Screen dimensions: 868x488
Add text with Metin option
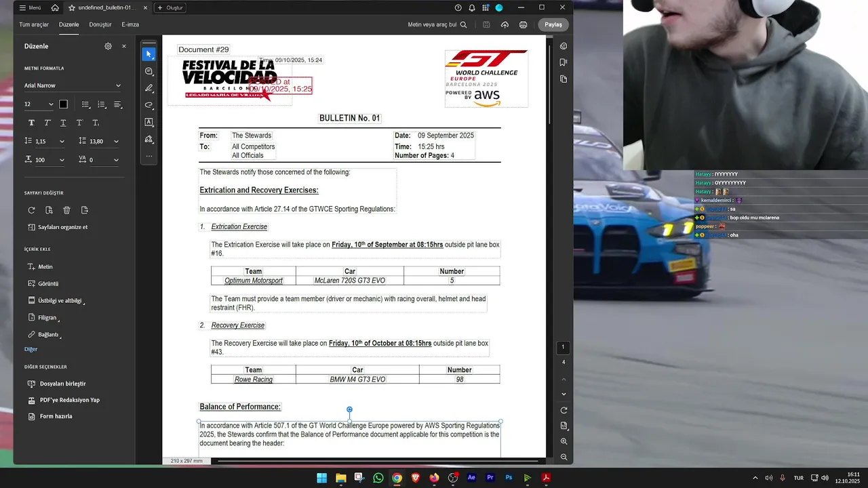pyautogui.click(x=40, y=267)
